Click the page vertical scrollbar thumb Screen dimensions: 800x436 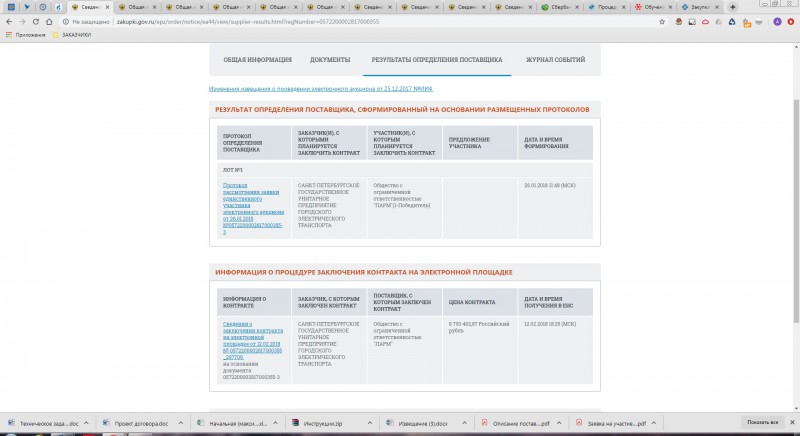[796, 211]
